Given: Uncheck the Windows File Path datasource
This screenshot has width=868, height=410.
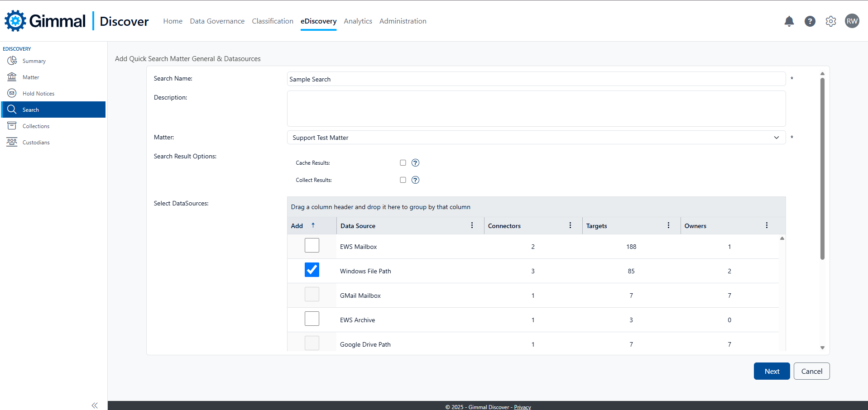Looking at the screenshot, I should pyautogui.click(x=312, y=270).
